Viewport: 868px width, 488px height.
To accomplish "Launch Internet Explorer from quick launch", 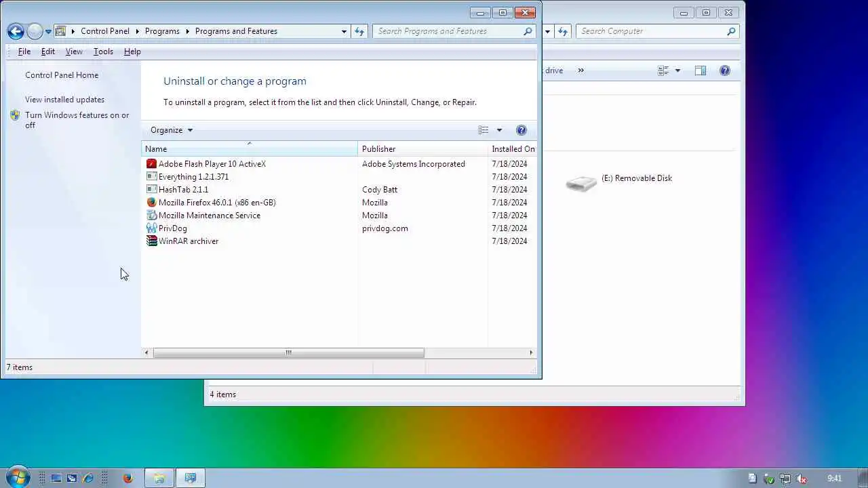I will (87, 478).
